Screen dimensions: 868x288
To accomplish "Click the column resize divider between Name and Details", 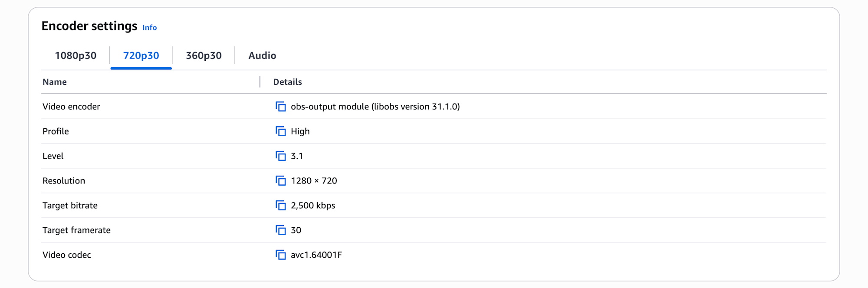I will point(260,82).
